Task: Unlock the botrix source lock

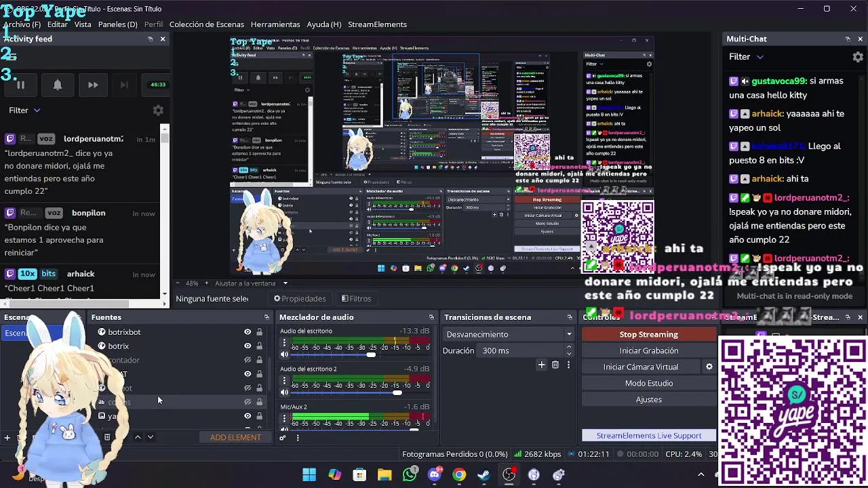Action: point(259,346)
